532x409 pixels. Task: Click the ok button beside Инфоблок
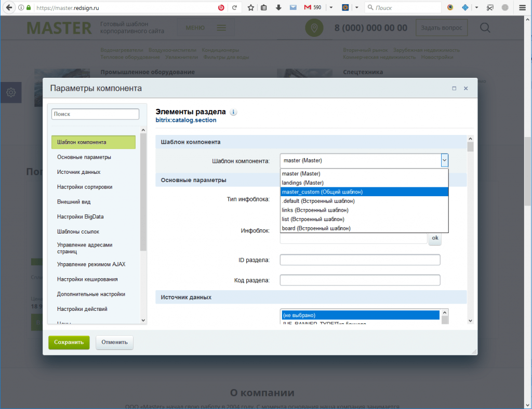tap(435, 238)
